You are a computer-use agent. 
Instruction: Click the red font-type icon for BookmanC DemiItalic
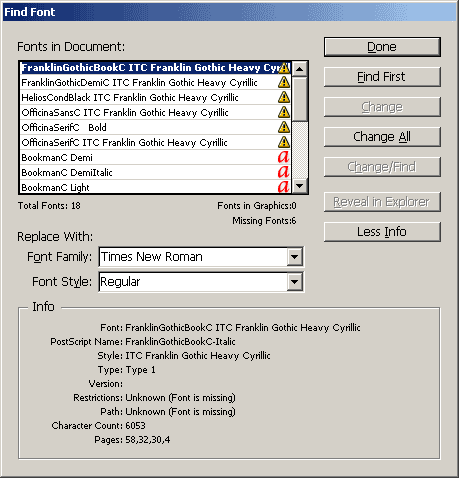pyautogui.click(x=283, y=172)
